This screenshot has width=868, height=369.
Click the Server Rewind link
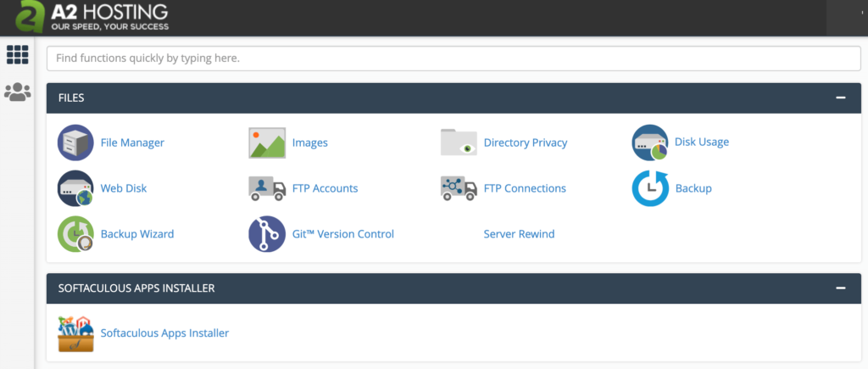click(519, 234)
